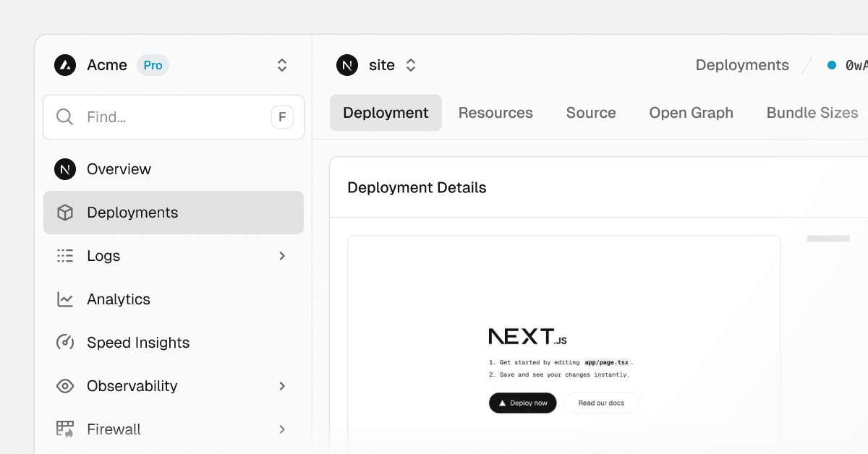
Task: Expand the Firewall submenu chevron
Action: pos(282,429)
